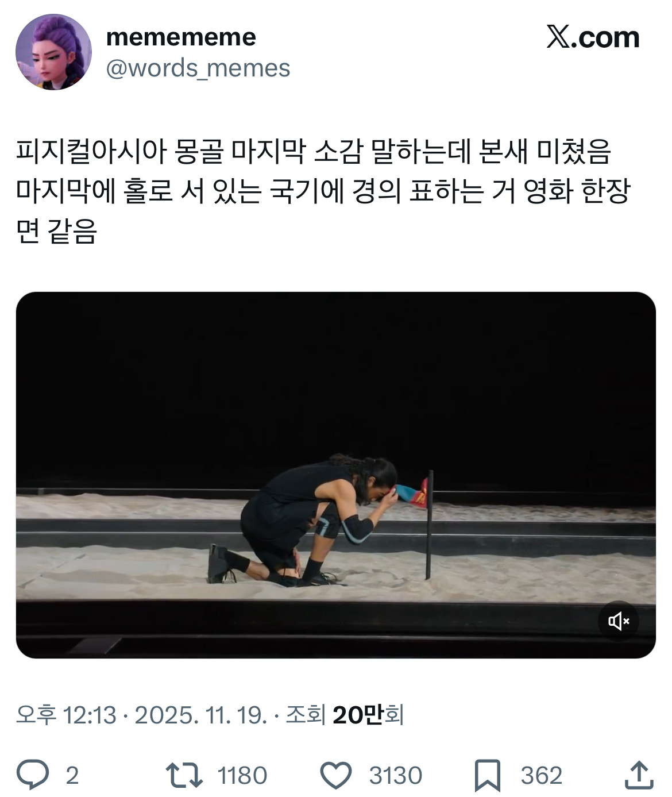The image size is (672, 797).
Task: Click the reply speech bubble icon
Action: click(32, 775)
